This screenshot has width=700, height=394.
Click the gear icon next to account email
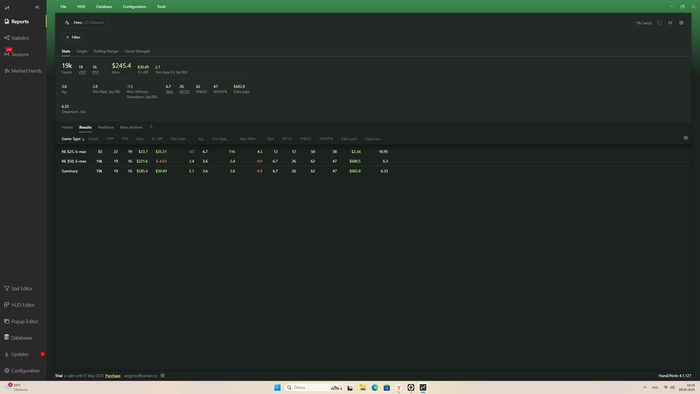pos(162,376)
